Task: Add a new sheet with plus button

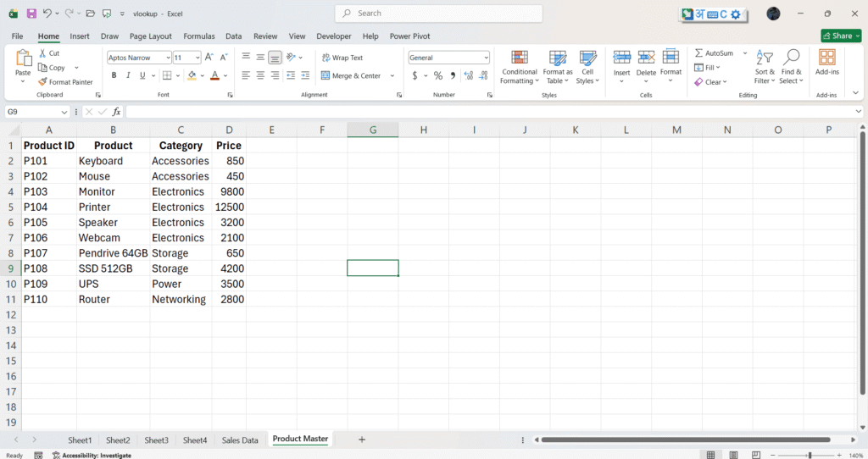Action: (x=361, y=440)
